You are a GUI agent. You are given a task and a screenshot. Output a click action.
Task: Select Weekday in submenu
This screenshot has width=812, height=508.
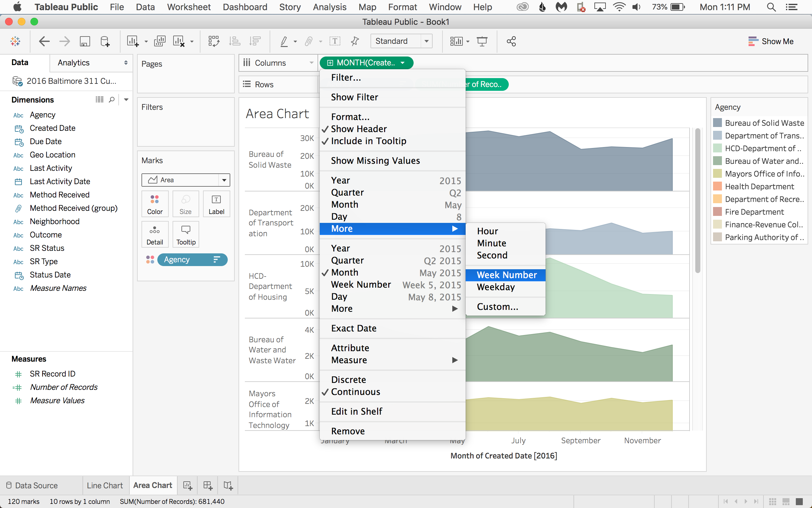pyautogui.click(x=505, y=287)
